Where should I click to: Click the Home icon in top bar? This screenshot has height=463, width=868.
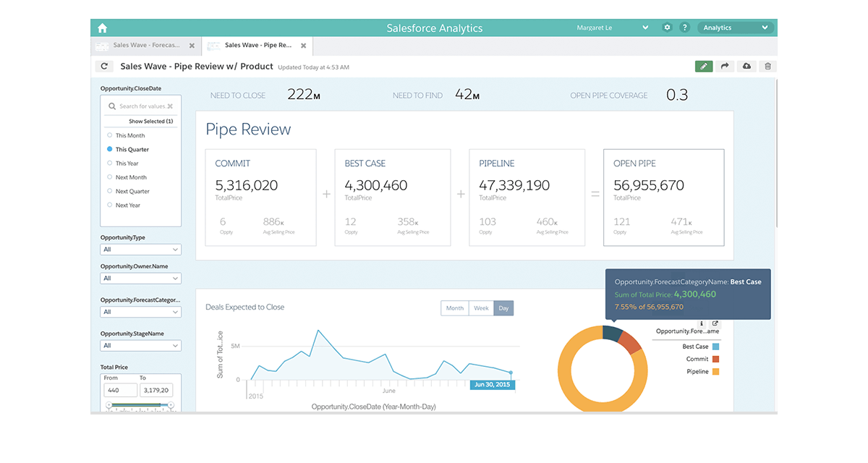[102, 28]
